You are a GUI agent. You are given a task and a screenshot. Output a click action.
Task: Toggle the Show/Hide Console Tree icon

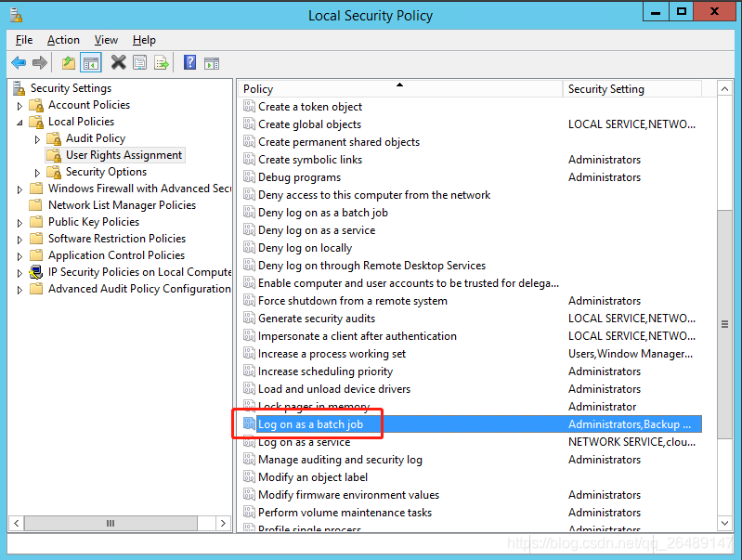(x=91, y=62)
